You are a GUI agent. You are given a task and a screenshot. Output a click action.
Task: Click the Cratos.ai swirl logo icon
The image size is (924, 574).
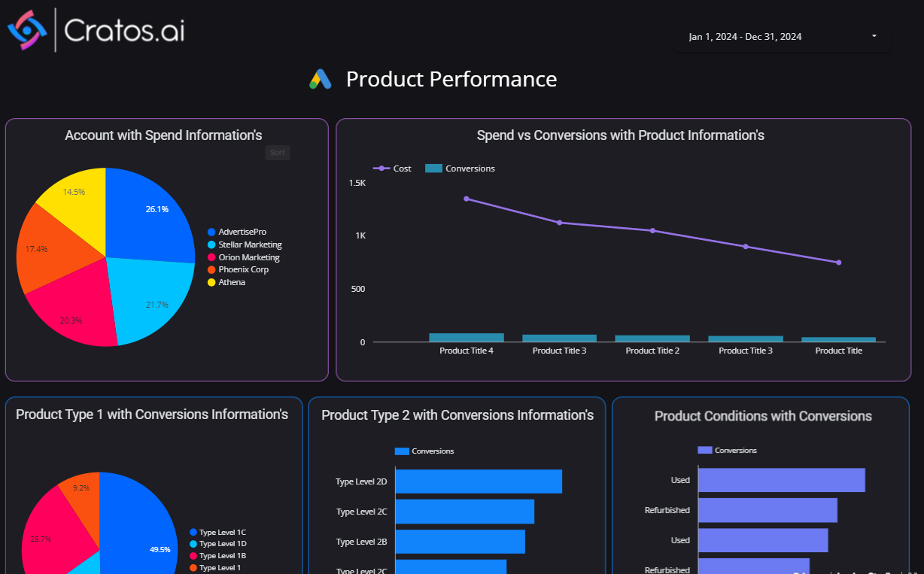[x=28, y=30]
